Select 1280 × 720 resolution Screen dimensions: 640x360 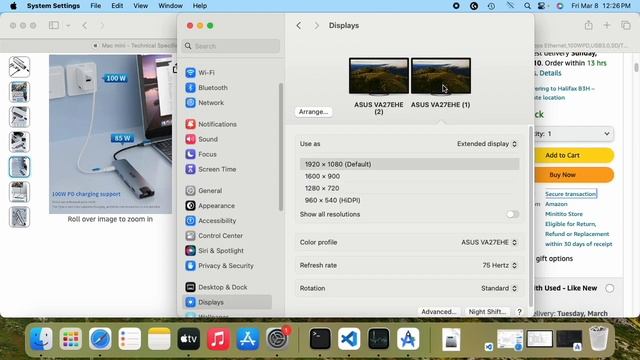(x=409, y=188)
